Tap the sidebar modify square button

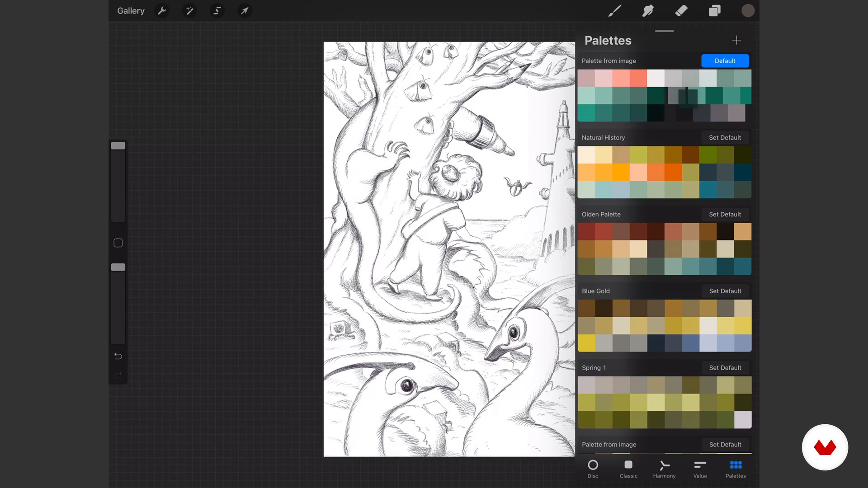point(118,243)
